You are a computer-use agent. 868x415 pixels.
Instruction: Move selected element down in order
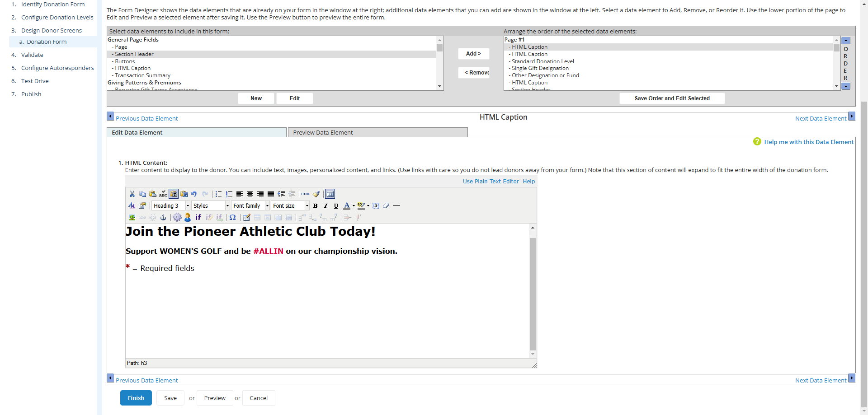pos(846,86)
